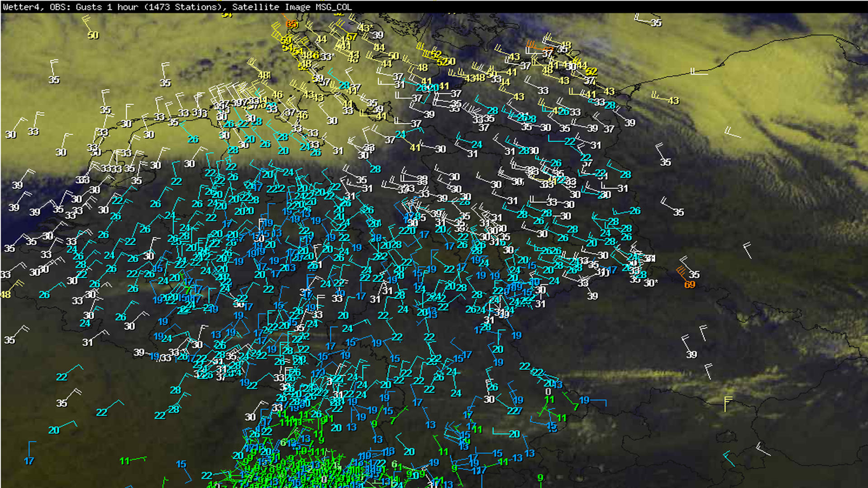Click the yellow 59 gust value
The width and height of the screenshot is (868, 488).
click(286, 41)
